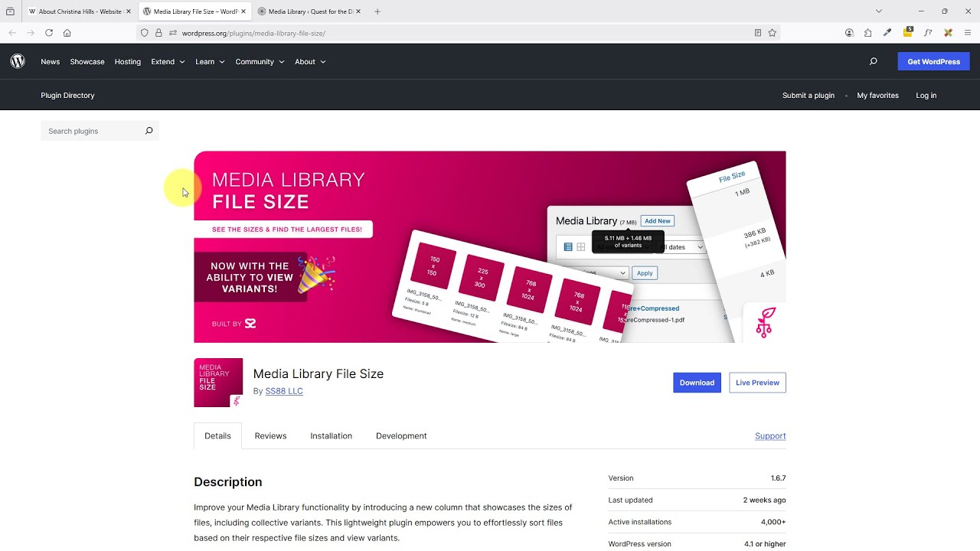Close the Media Library File Size tab

243,11
